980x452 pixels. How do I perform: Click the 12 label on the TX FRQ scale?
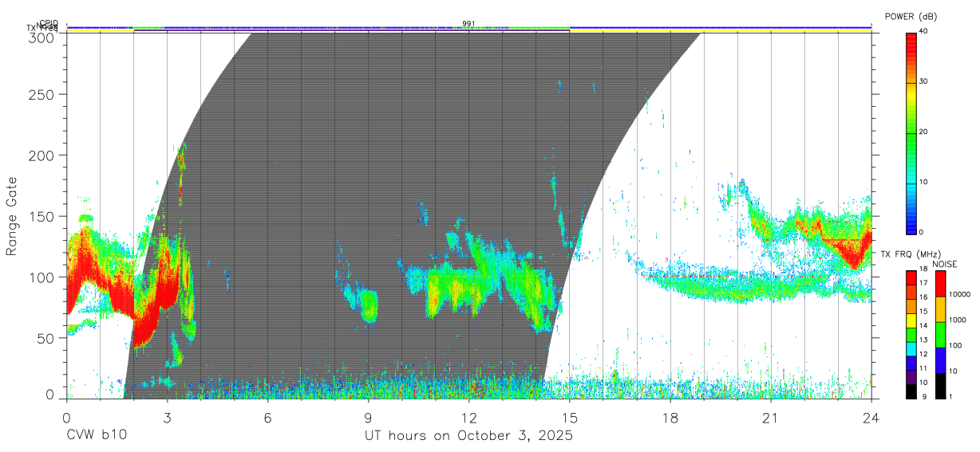[923, 354]
